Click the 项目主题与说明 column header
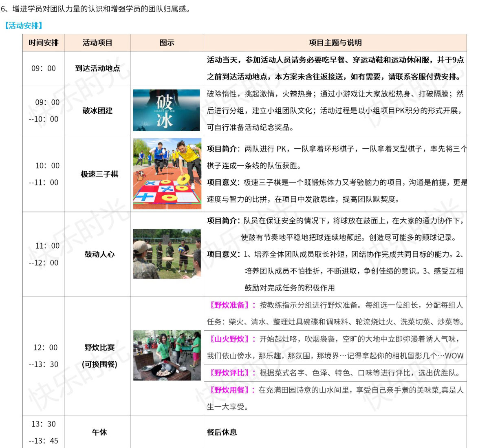Image resolution: width=489 pixels, height=448 pixels. [335, 43]
